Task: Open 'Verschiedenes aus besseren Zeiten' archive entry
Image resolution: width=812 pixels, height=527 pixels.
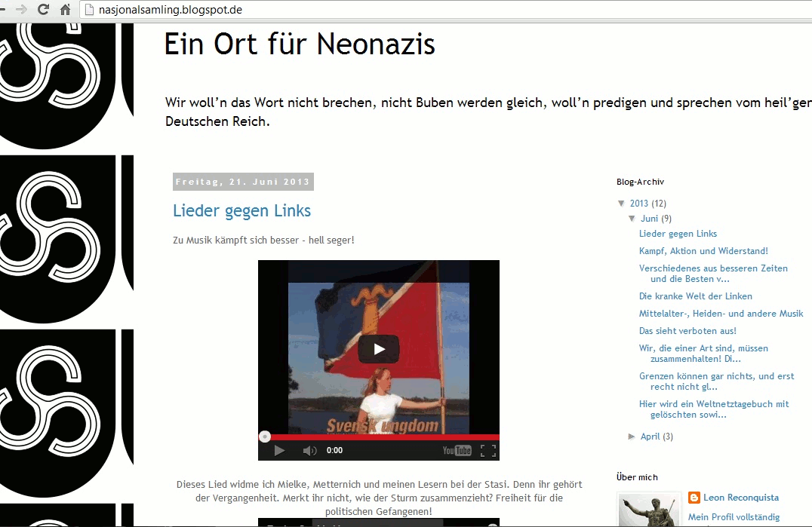Action: (x=713, y=274)
